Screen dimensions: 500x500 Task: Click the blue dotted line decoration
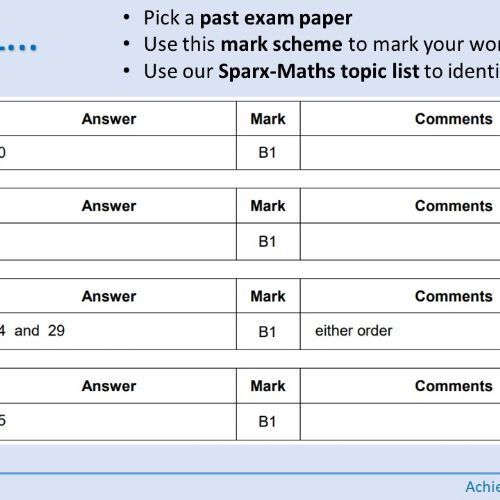point(18,48)
